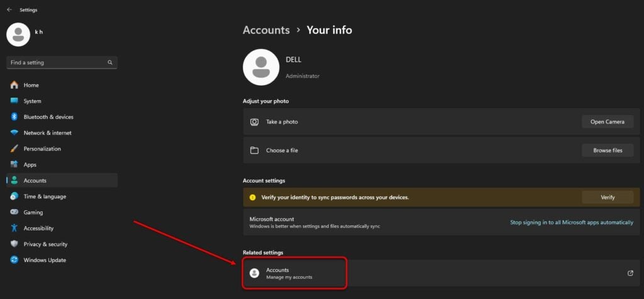Click the Personalization paintbrush icon
Image resolution: width=644 pixels, height=299 pixels.
14,149
